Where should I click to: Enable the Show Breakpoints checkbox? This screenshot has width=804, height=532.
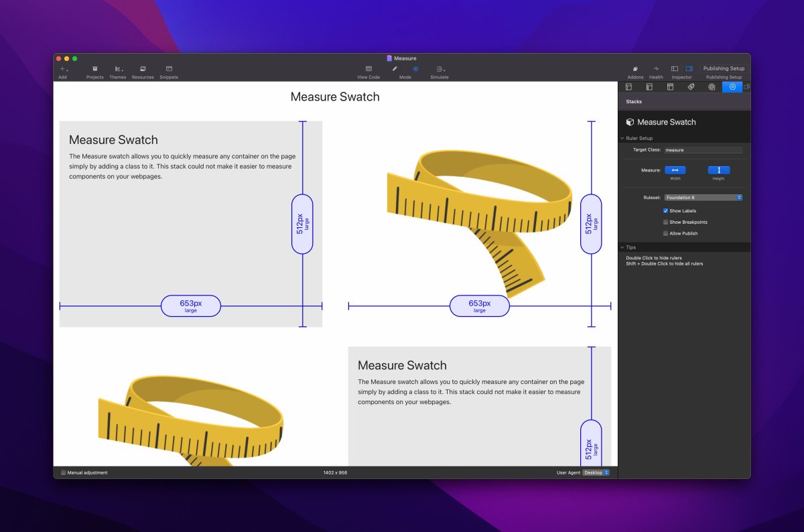(666, 222)
